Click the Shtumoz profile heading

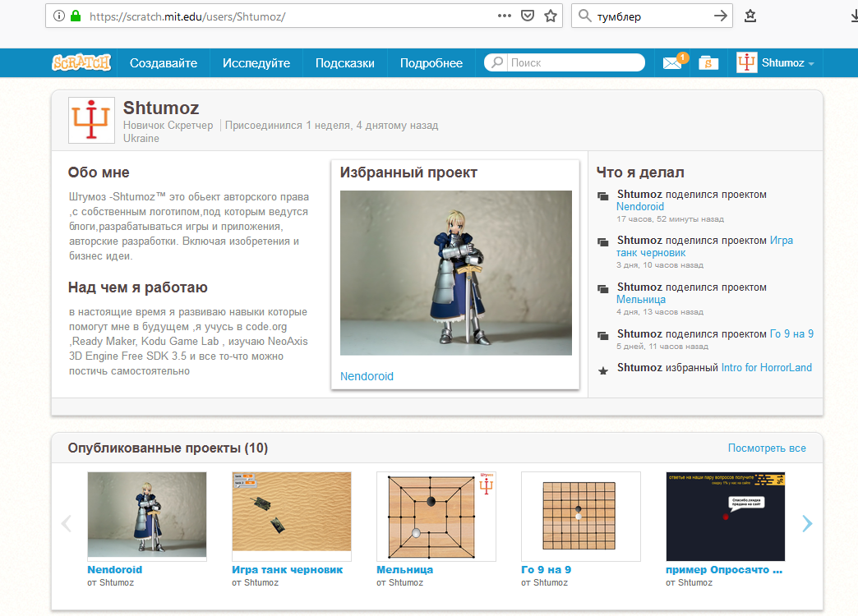161,108
